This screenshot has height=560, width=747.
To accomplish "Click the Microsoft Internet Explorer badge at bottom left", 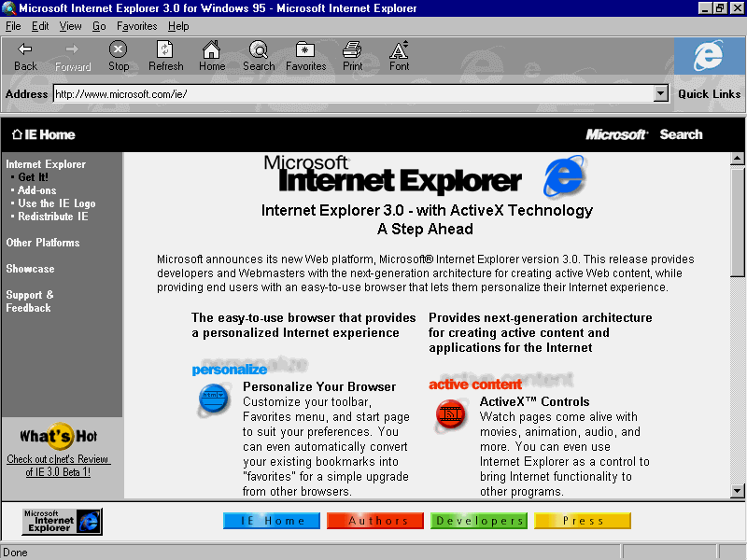I will pyautogui.click(x=62, y=521).
